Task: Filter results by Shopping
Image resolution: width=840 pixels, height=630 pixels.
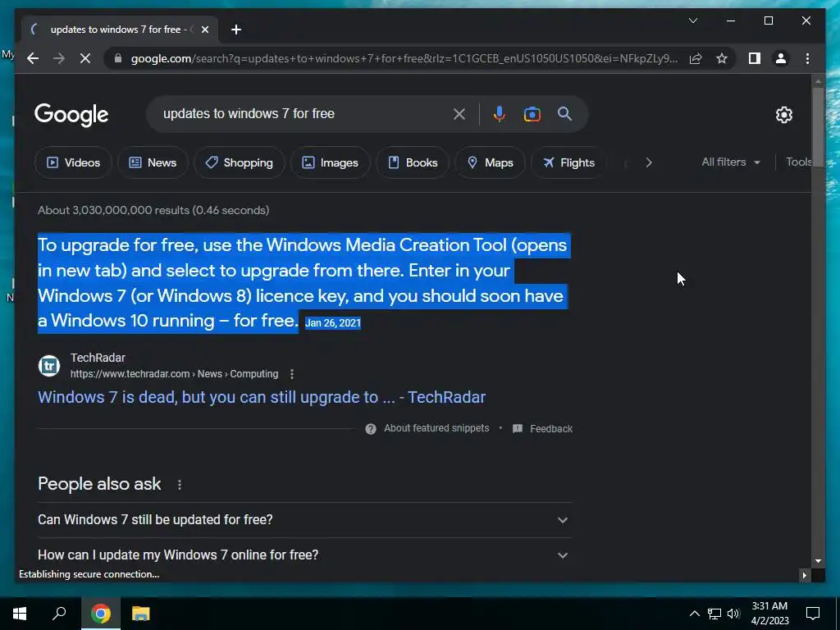Action: click(240, 162)
